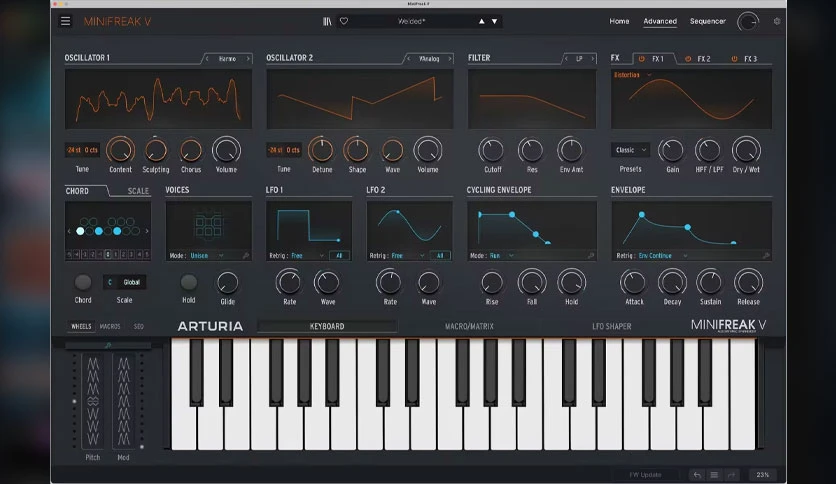Toggle FX 2 power button
Image resolution: width=836 pixels, height=484 pixels.
coord(688,59)
